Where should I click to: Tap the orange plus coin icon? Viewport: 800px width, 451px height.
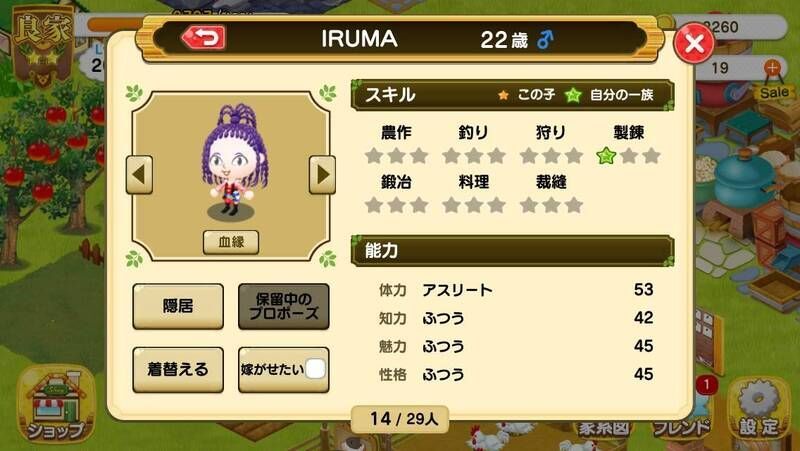click(772, 67)
